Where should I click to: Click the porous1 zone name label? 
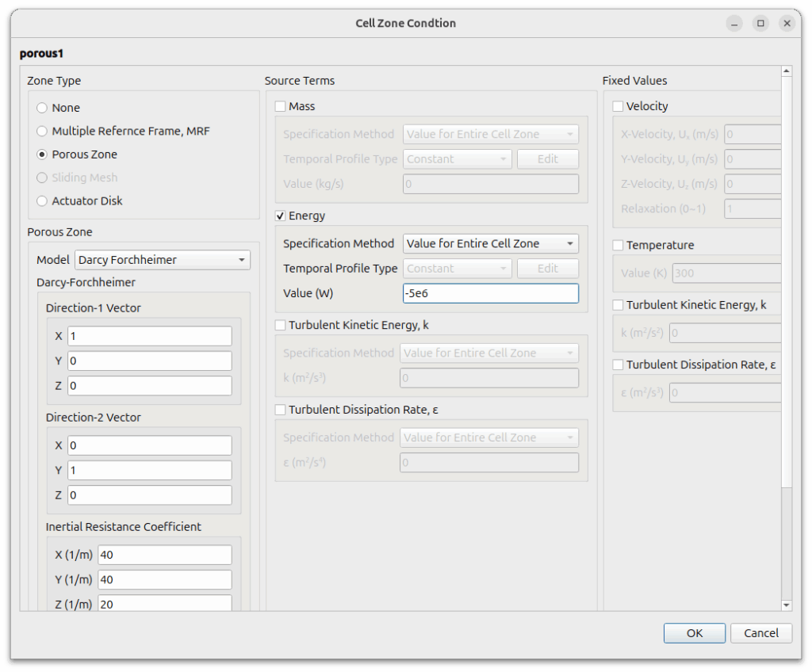41,53
